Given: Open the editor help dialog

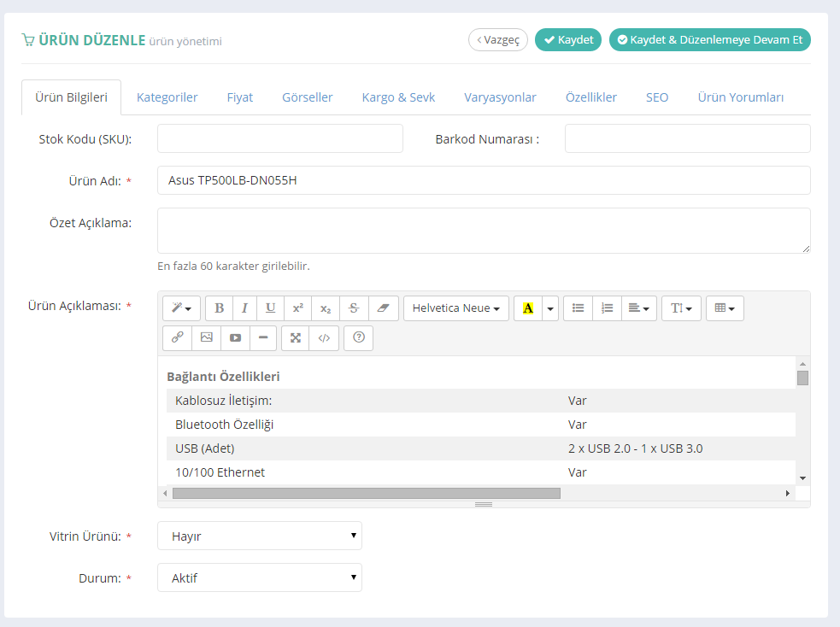Looking at the screenshot, I should [x=358, y=337].
